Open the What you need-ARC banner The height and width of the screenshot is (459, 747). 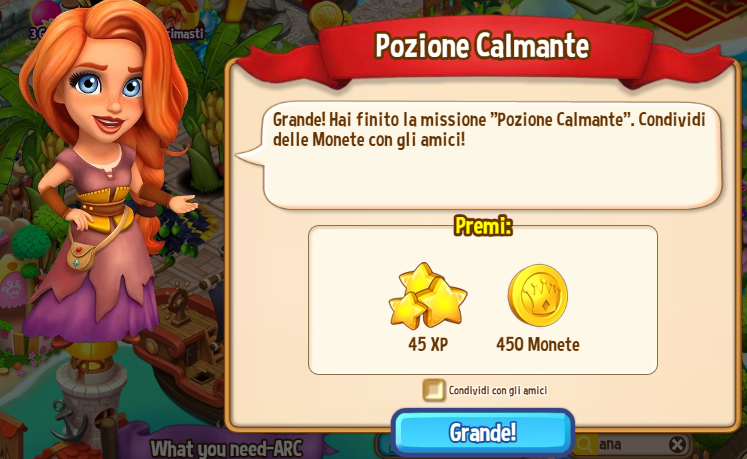point(226,448)
